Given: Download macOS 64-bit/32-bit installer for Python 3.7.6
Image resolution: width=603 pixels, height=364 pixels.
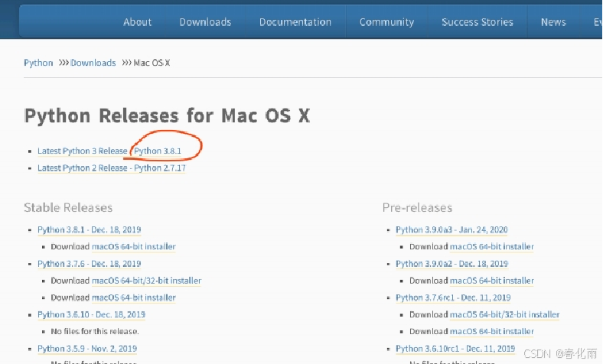Looking at the screenshot, I should click(146, 281).
